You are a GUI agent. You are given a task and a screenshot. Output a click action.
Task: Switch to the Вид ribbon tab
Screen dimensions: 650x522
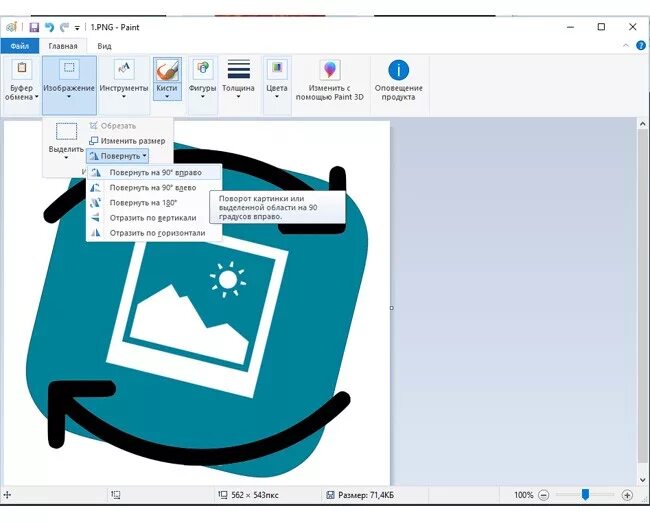[x=104, y=46]
